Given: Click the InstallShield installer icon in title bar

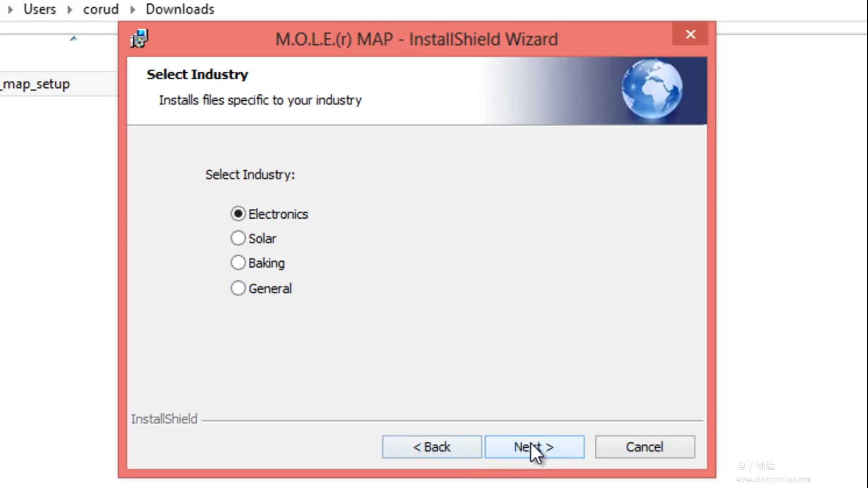Looking at the screenshot, I should (139, 39).
